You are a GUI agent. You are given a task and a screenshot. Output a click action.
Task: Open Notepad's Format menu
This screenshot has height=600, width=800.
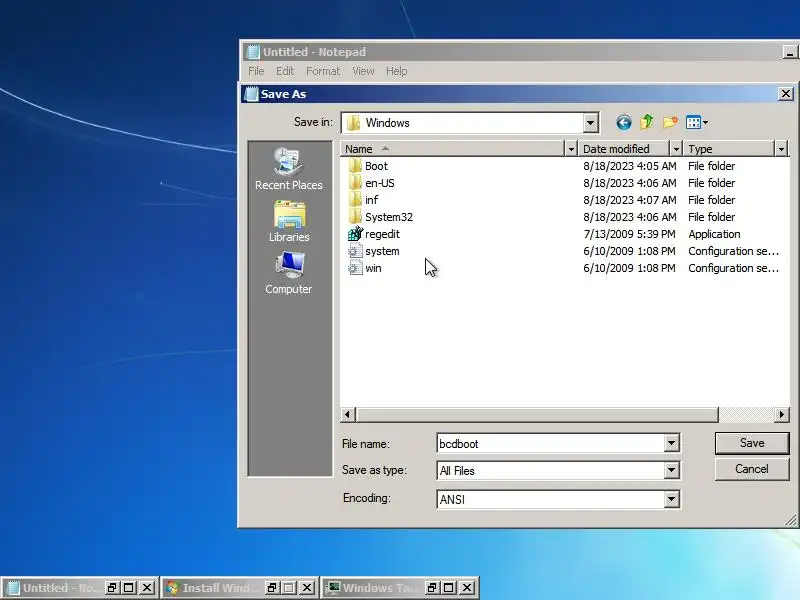point(322,71)
